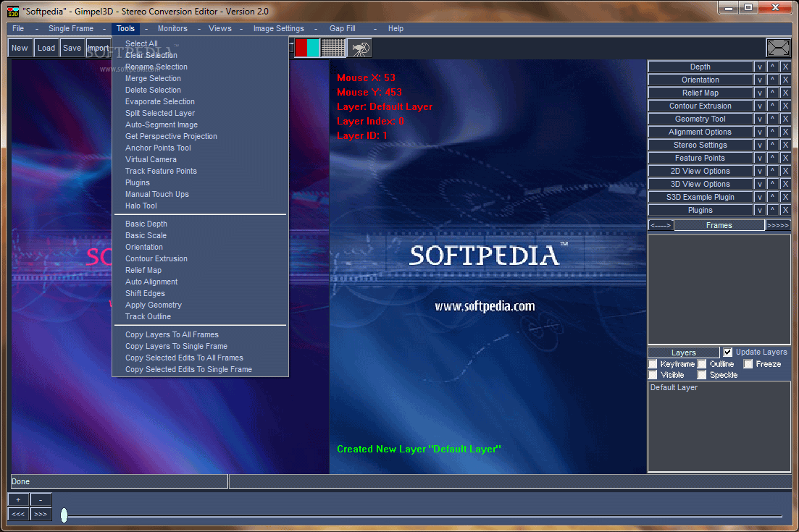Image resolution: width=799 pixels, height=532 pixels.
Task: Move the Relief Map panel up with ^
Action: 772,93
